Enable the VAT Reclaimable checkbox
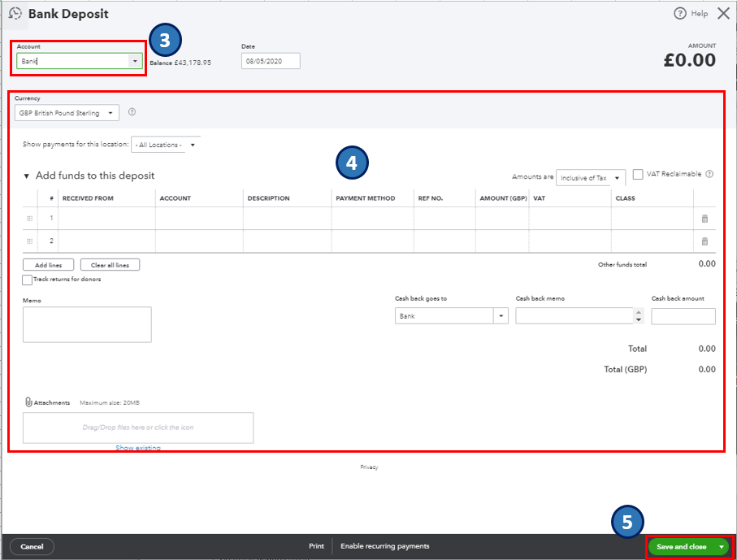This screenshot has width=737, height=560. tap(638, 174)
